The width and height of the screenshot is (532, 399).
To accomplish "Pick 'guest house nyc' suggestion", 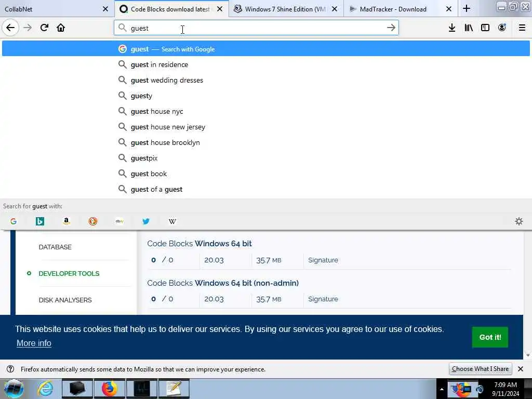I will click(x=265, y=111).
